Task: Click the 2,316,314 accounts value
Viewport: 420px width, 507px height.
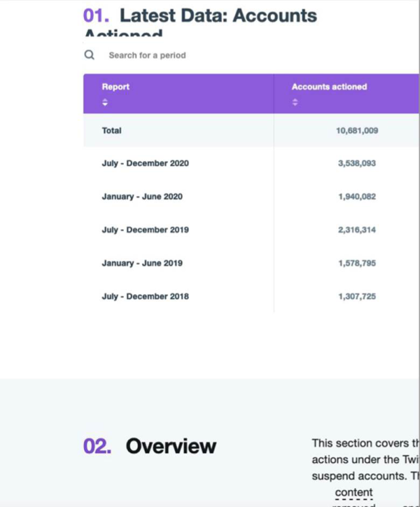Action: pos(356,230)
